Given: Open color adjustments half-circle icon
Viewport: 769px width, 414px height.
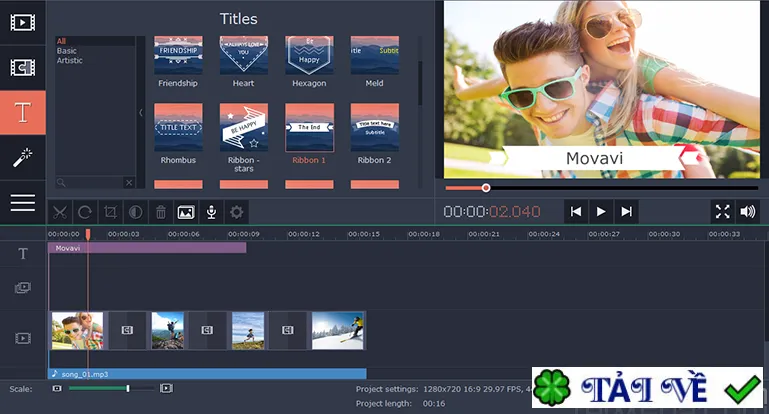Looking at the screenshot, I should point(135,212).
